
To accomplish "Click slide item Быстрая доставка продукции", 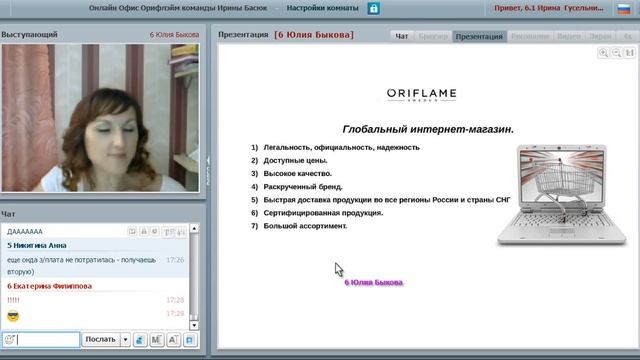I will pos(387,200).
